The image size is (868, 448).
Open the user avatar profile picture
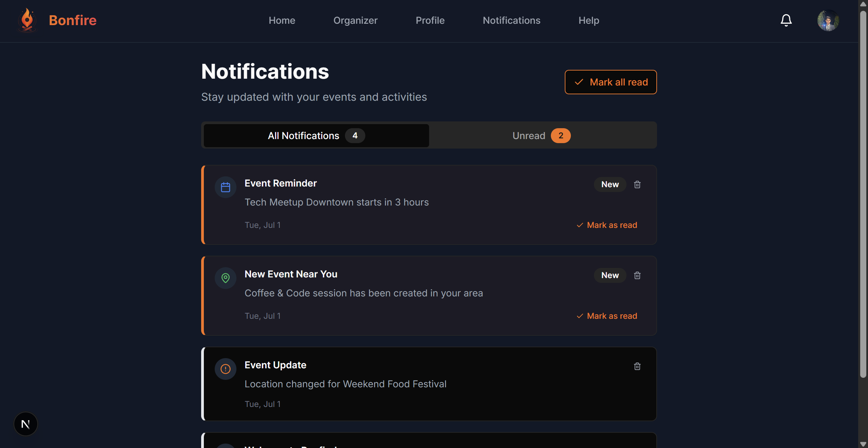pyautogui.click(x=828, y=20)
